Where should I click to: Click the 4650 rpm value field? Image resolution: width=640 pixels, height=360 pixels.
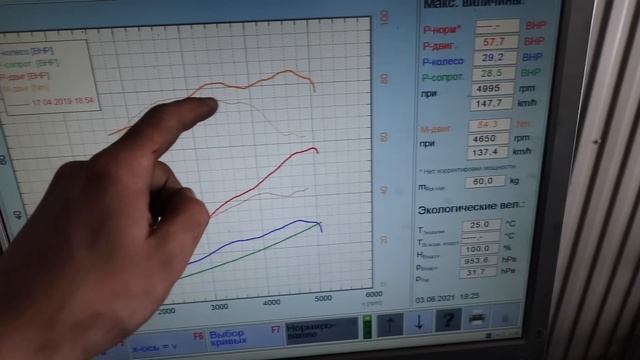488,139
